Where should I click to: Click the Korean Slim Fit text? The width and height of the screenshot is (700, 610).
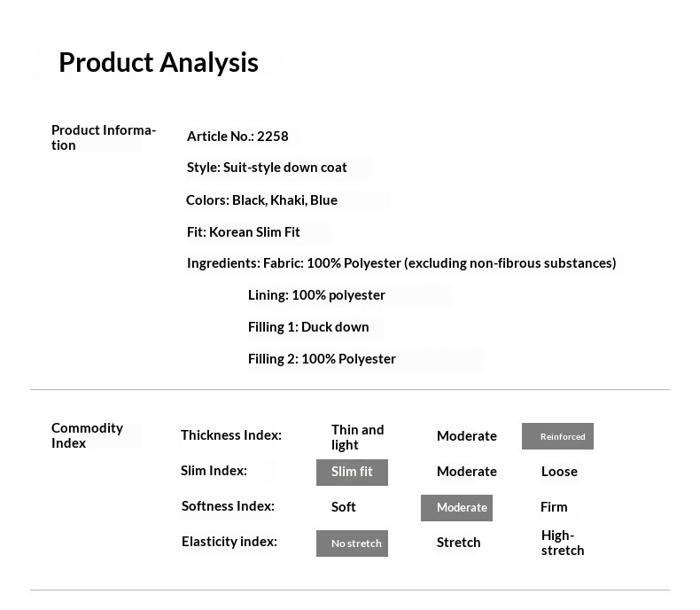[244, 232]
